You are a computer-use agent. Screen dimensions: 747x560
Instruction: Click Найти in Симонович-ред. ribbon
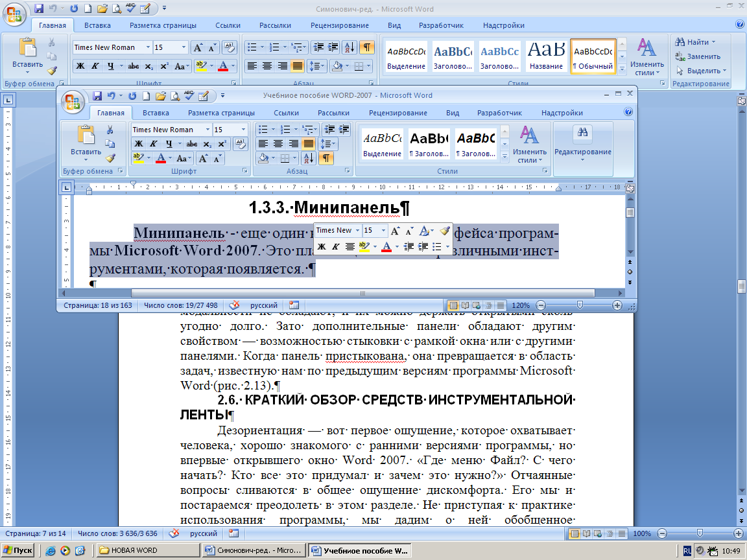click(696, 42)
